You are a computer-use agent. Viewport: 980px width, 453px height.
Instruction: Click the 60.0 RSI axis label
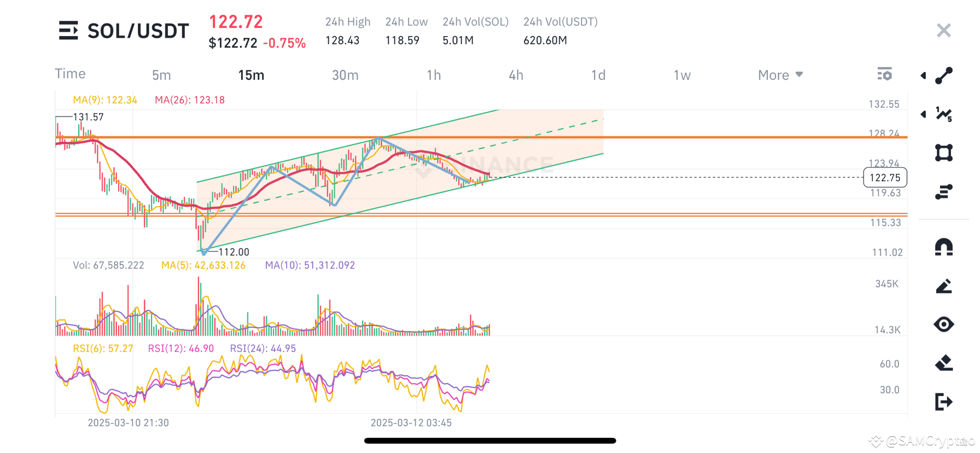pyautogui.click(x=889, y=364)
